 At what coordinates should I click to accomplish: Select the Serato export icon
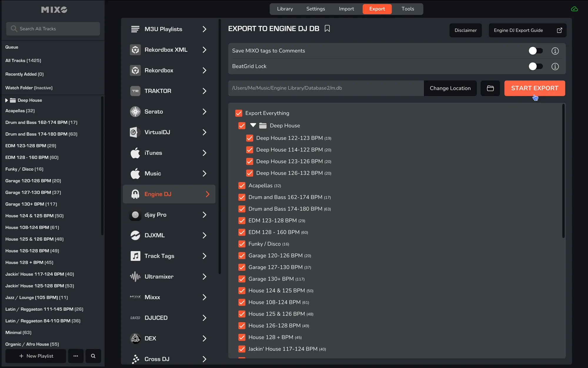point(135,112)
